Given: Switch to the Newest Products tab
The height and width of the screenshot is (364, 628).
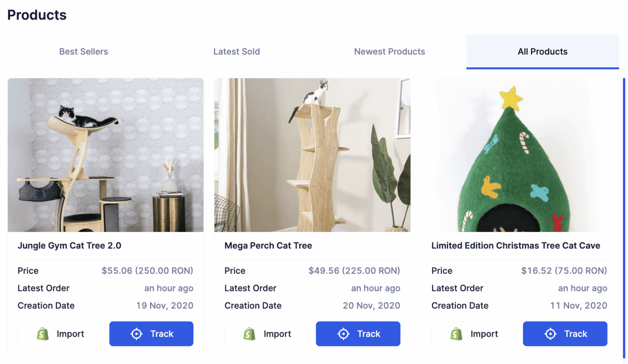Looking at the screenshot, I should coord(390,51).
